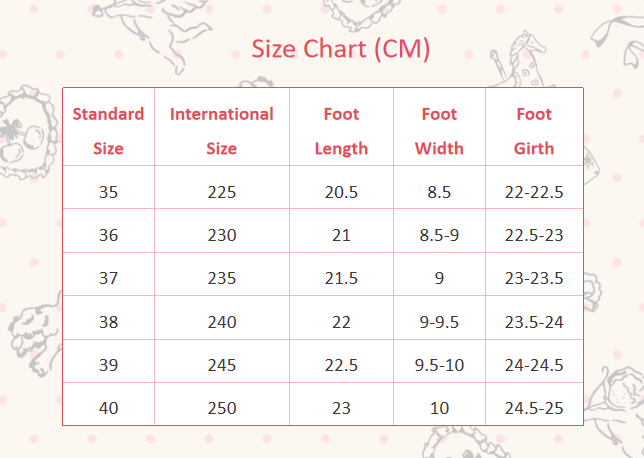Click standard size 38 cell
Image resolution: width=644 pixels, height=458 pixels.
[x=108, y=323]
